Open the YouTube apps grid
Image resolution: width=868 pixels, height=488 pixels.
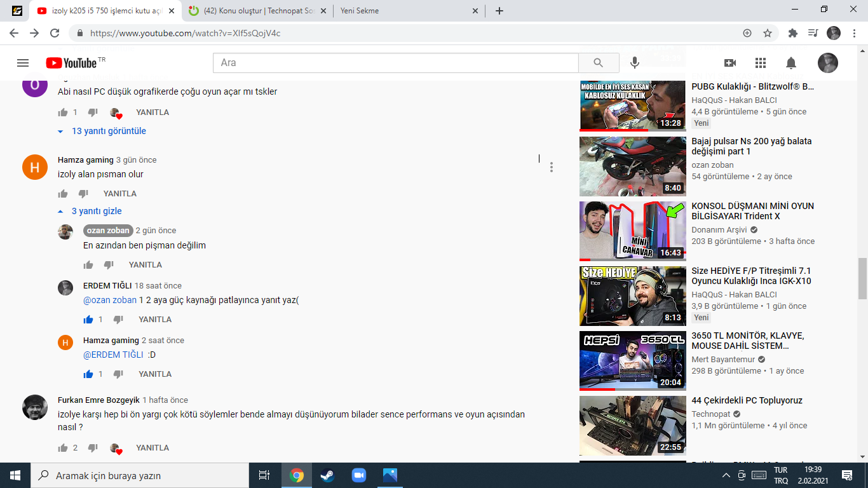pyautogui.click(x=761, y=63)
